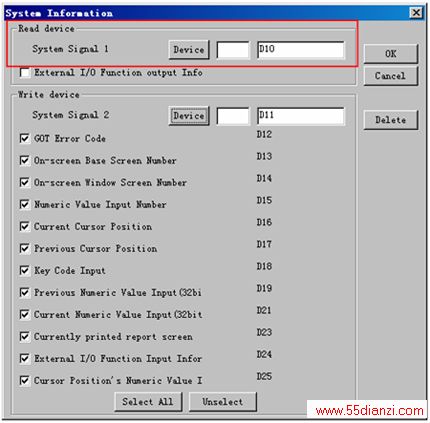Click the D18 device address text
The width and height of the screenshot is (430, 423).
click(x=264, y=266)
